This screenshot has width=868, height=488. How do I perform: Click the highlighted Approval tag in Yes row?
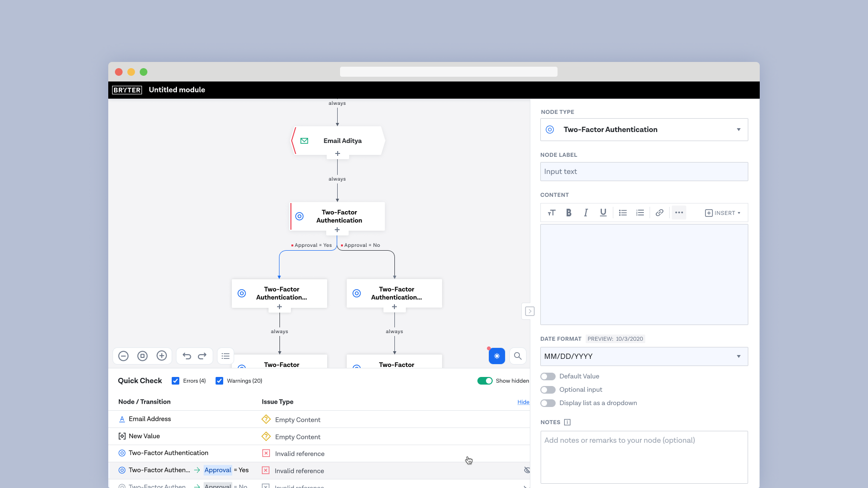point(218,470)
